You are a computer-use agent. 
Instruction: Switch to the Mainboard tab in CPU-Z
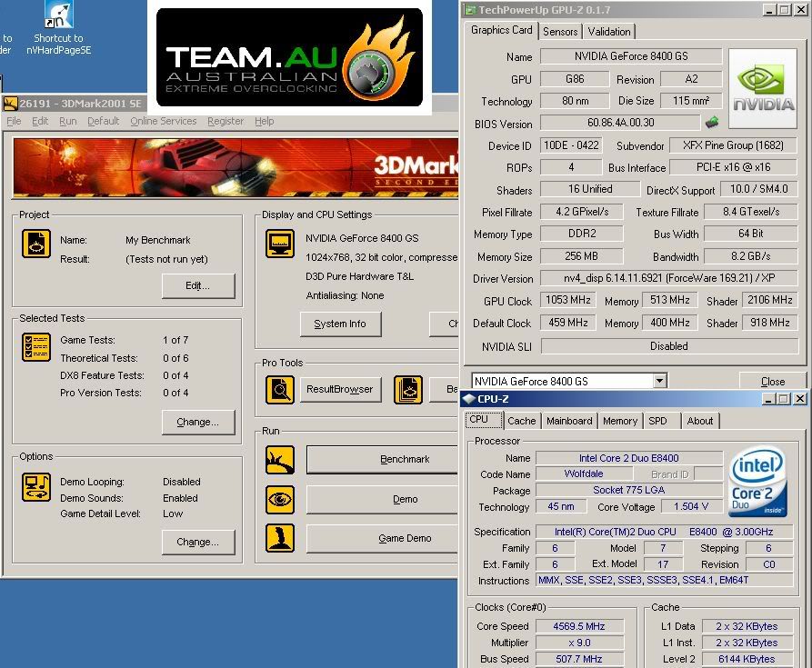click(569, 421)
